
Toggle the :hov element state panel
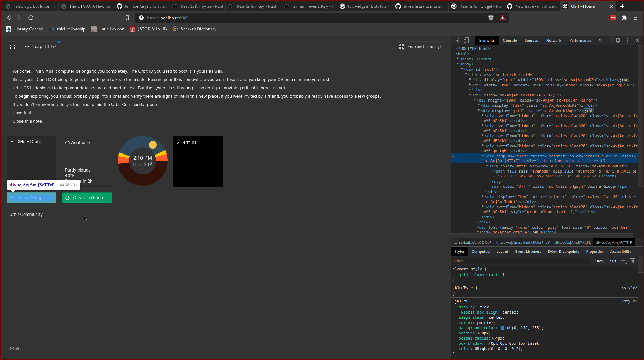[599, 261]
